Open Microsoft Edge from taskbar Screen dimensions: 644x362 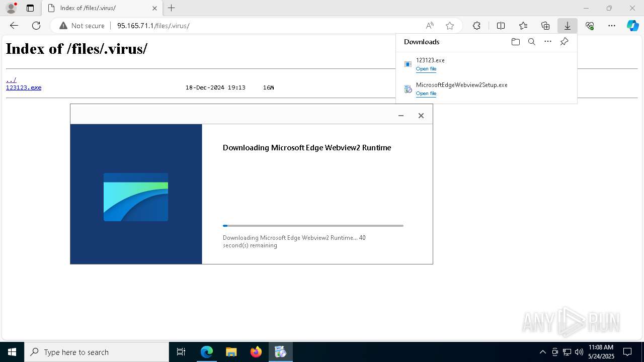click(207, 352)
